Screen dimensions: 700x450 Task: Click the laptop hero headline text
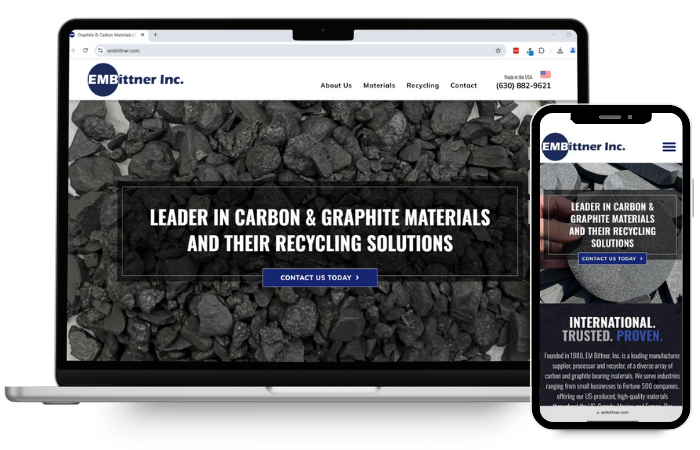coord(320,230)
